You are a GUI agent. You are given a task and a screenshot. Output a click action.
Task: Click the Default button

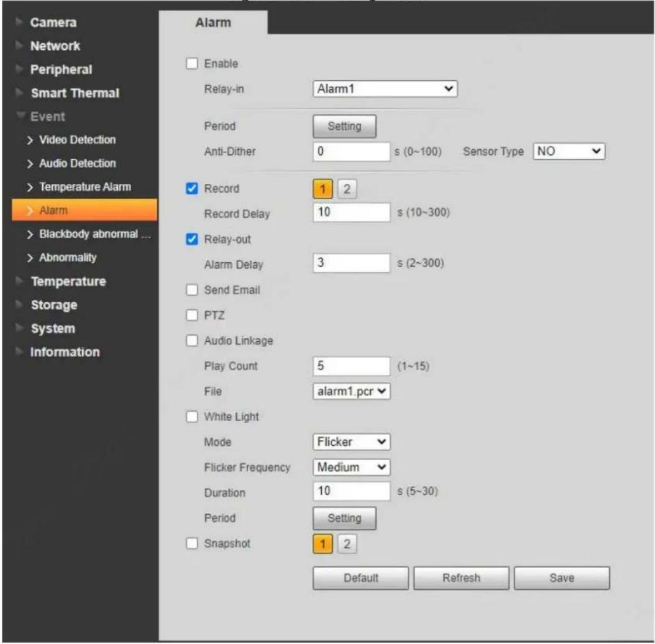point(360,578)
